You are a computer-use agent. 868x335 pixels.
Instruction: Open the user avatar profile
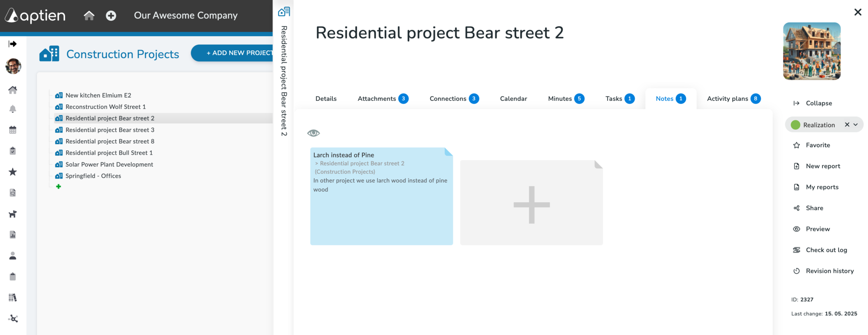tap(13, 66)
